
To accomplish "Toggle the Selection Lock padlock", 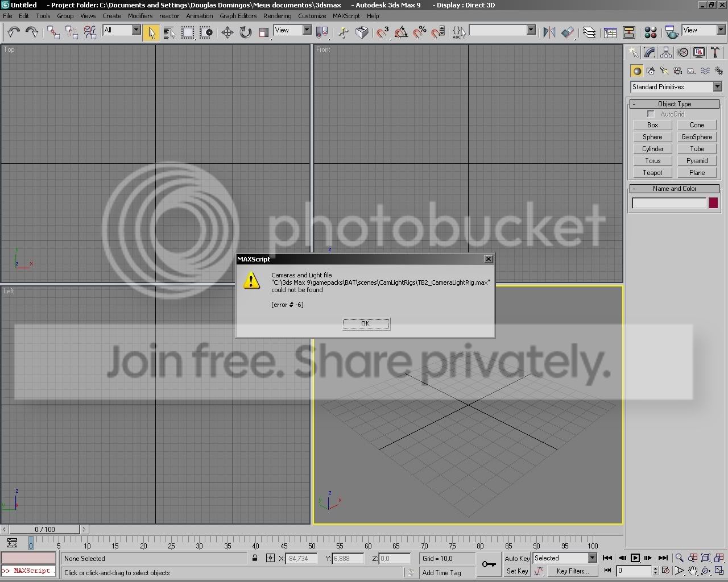I will [255, 559].
